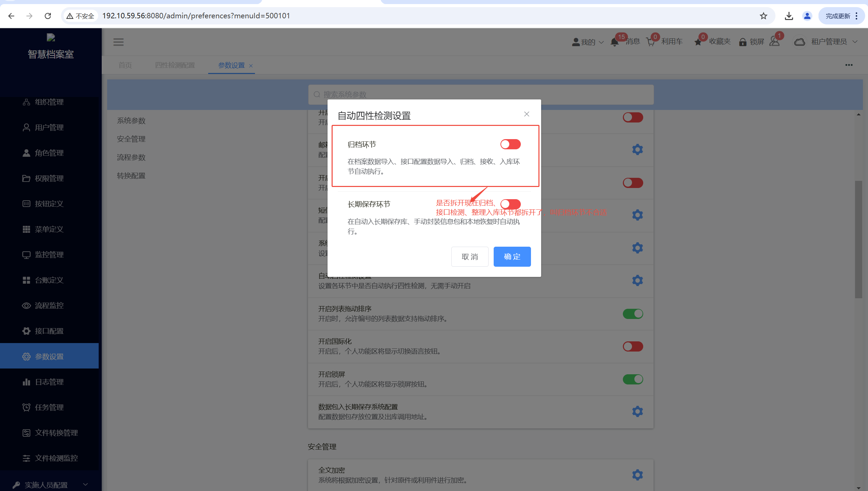Screen dimensions: 868x491
Task: Click the browser back arrow
Action: click(11, 16)
